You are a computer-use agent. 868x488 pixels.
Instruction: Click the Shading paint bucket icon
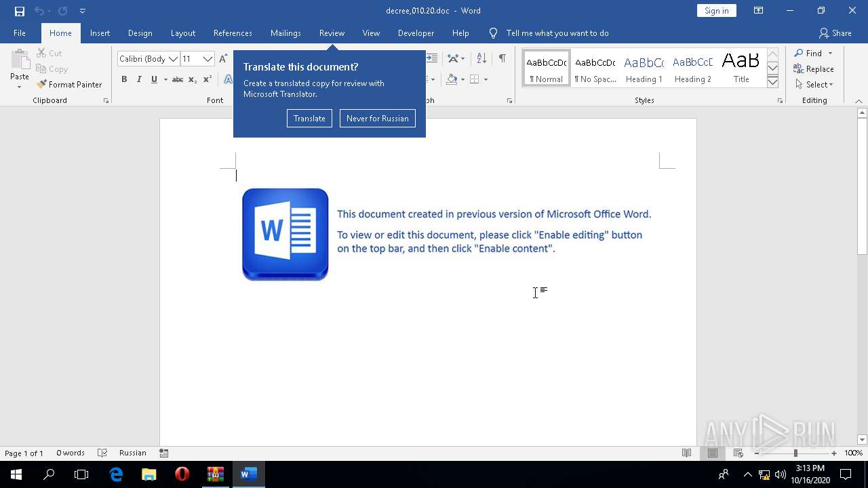(x=452, y=79)
